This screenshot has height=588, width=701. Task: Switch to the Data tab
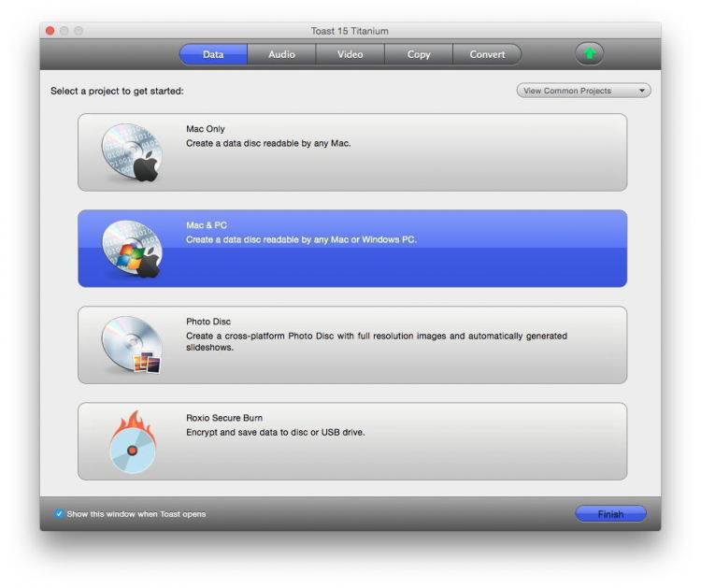(x=213, y=54)
